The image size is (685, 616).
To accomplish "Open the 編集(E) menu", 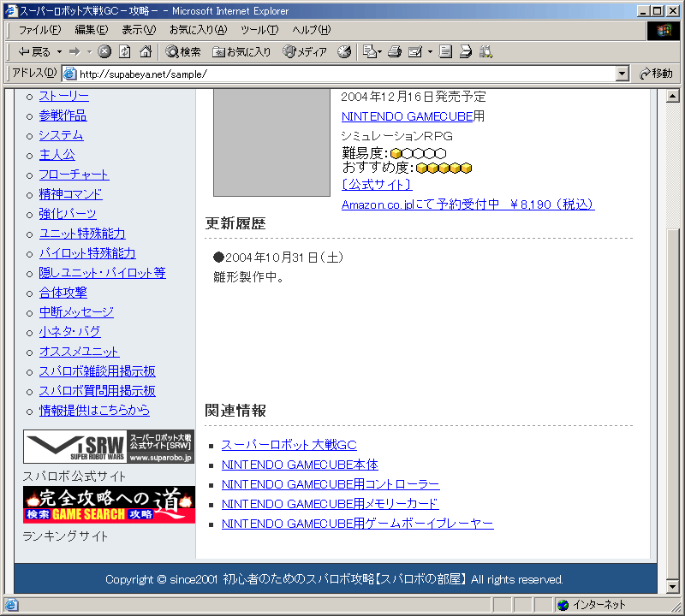I will point(92,30).
